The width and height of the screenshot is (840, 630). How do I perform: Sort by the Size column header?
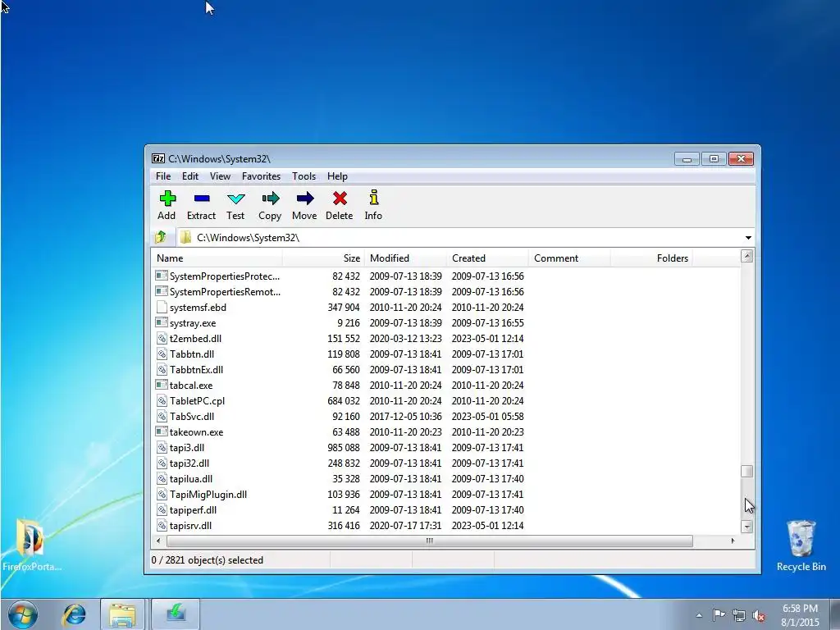click(323, 258)
